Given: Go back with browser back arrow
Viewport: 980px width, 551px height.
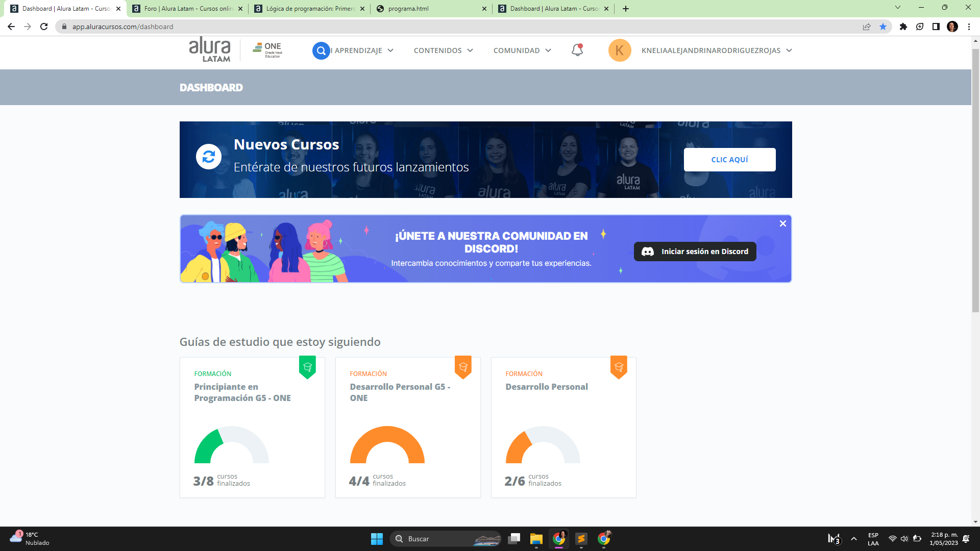Looking at the screenshot, I should click(11, 27).
